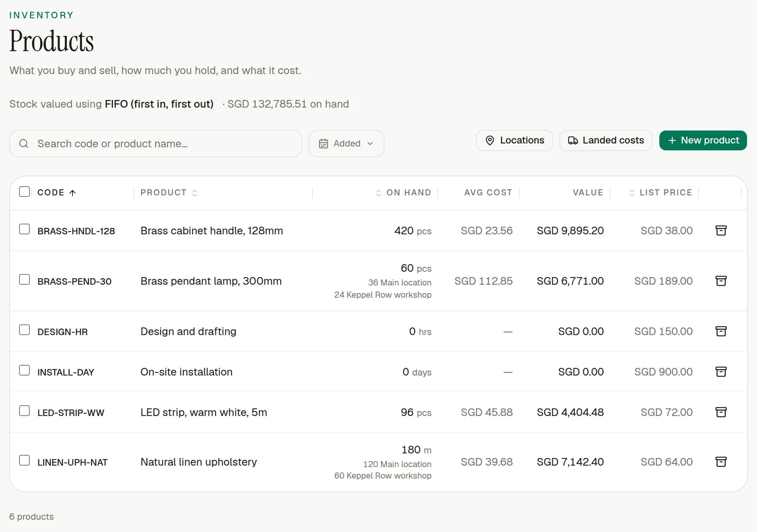This screenshot has width=757, height=532.
Task: Open Landed costs
Action: tap(606, 140)
